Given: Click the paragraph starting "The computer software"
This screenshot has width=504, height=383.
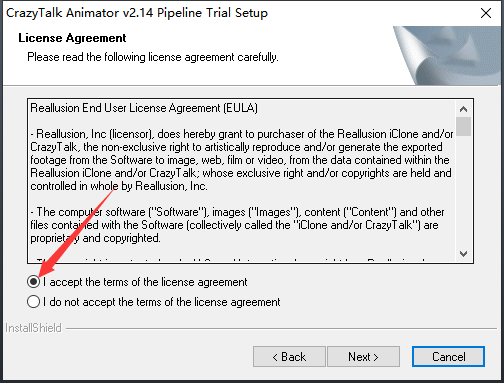Looking at the screenshot, I should point(237,225).
